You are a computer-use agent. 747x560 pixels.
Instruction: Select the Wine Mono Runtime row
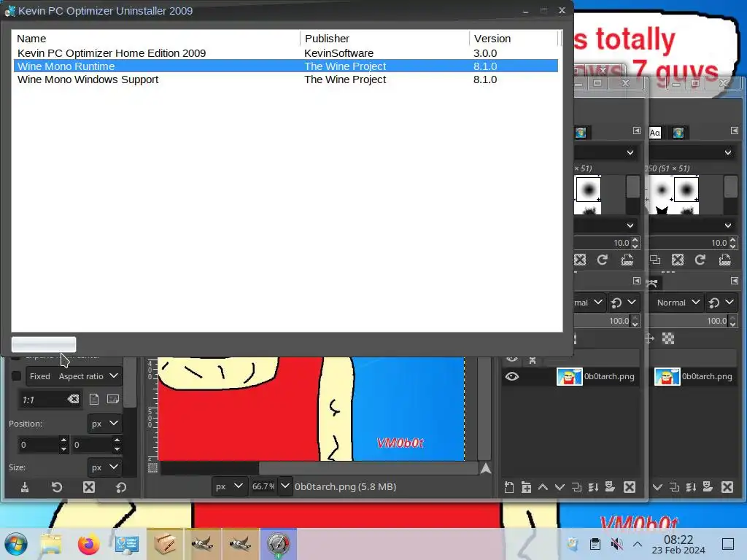(286, 66)
